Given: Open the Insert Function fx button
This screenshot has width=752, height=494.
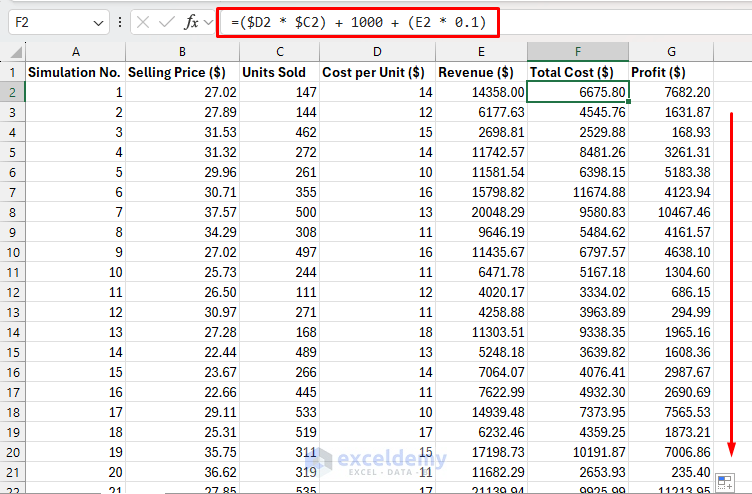Looking at the screenshot, I should pos(191,22).
